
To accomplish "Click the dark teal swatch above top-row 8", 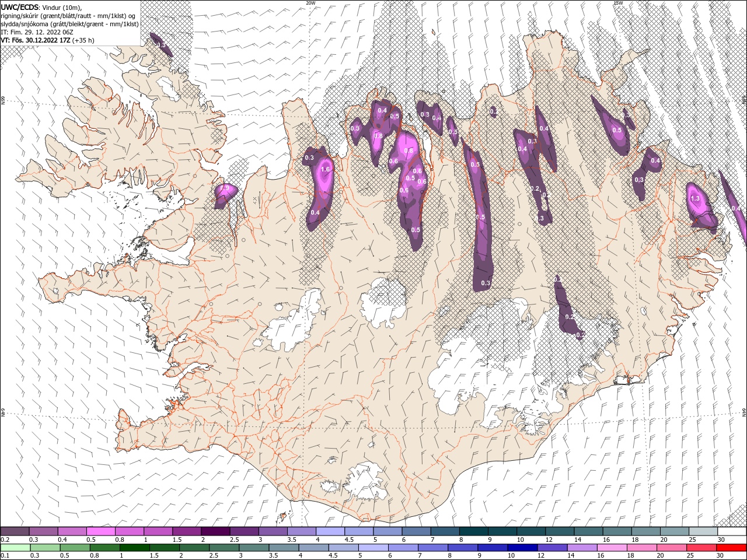I will pos(473,531).
